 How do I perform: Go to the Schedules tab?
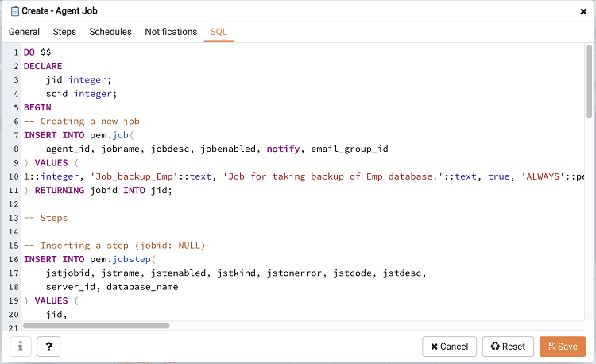click(x=110, y=32)
